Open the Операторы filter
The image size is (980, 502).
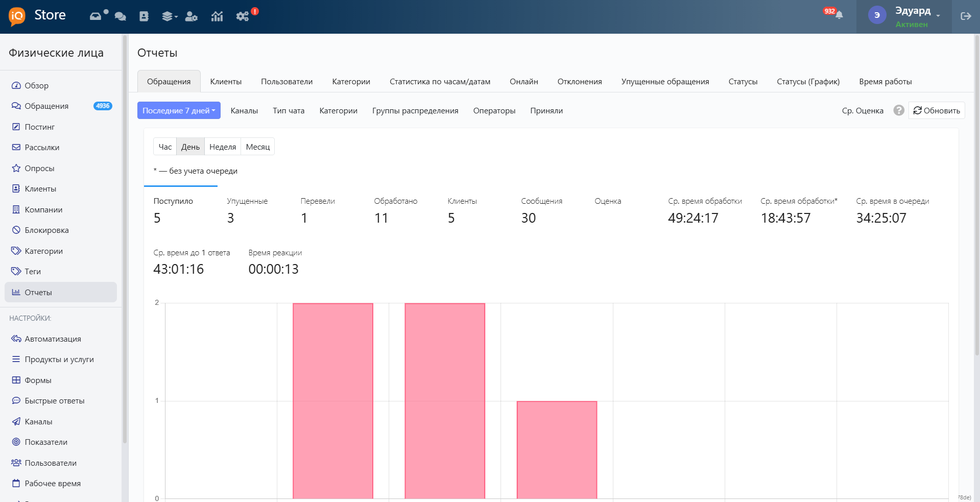(x=494, y=110)
